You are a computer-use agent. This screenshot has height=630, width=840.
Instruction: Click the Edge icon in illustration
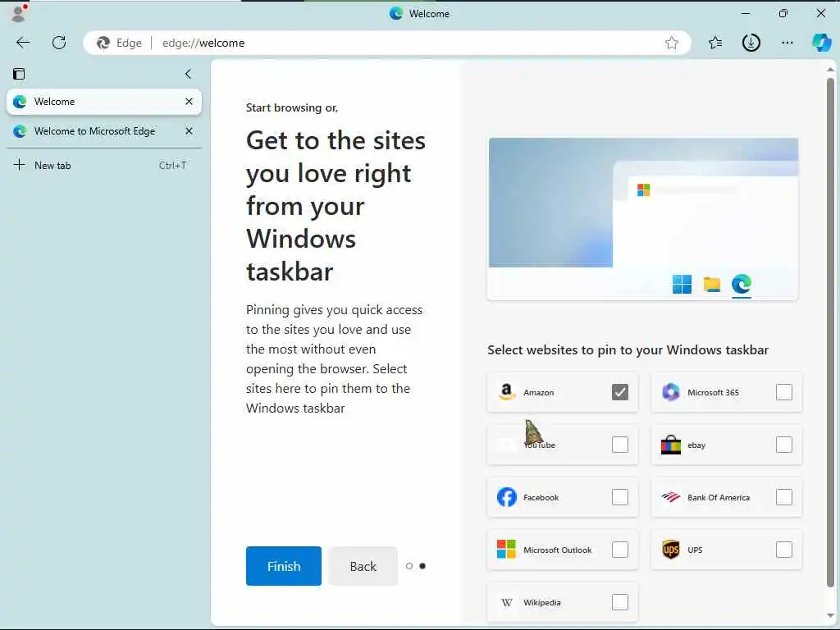click(742, 284)
